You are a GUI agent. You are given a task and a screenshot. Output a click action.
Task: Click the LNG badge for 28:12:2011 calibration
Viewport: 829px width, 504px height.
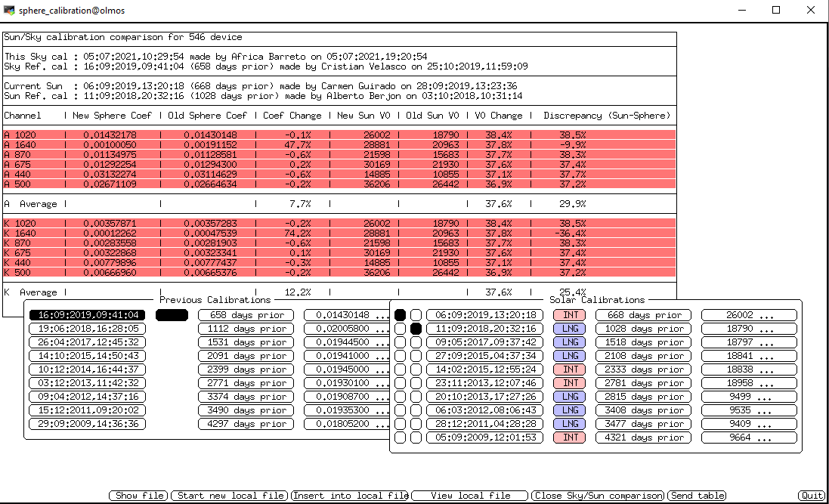570,424
